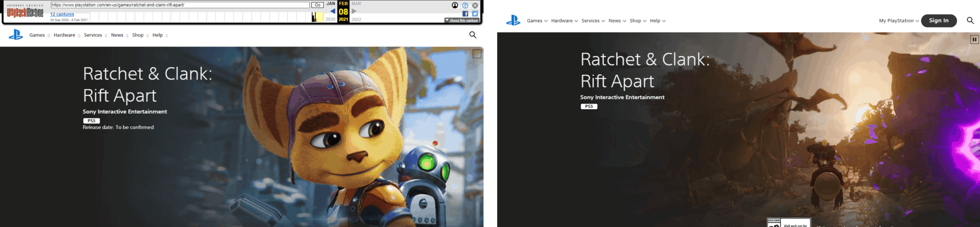Open Wayback user account icon

455,5
